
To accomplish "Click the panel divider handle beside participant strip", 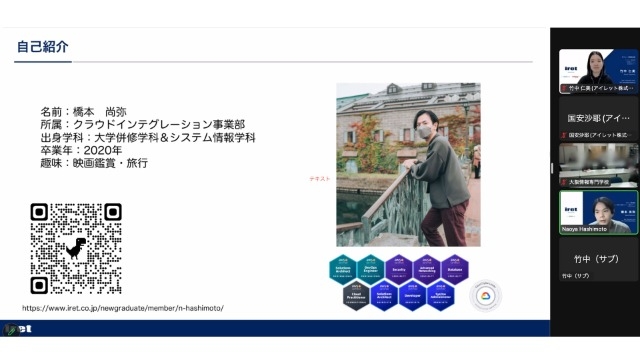I will pyautogui.click(x=552, y=168).
